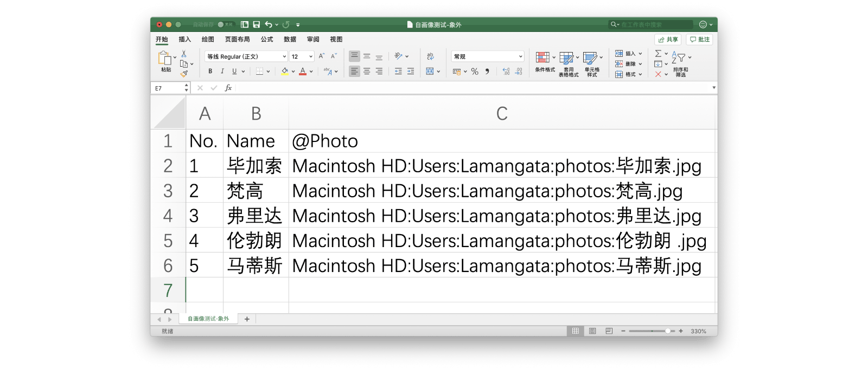The width and height of the screenshot is (868, 369).
Task: Expand the font size 12 dropdown
Action: (311, 56)
